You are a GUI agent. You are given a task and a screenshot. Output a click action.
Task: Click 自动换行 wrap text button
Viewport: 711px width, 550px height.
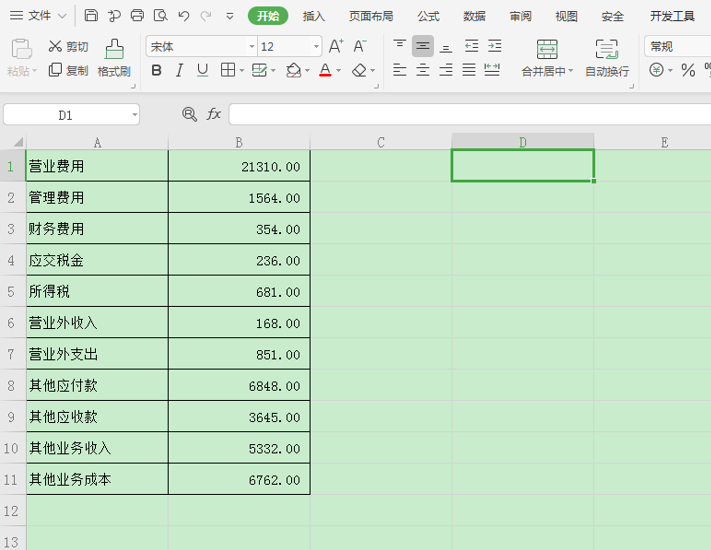click(607, 58)
